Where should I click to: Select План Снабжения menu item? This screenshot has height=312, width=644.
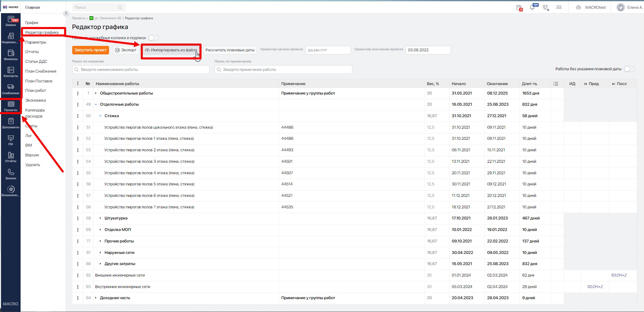(x=41, y=71)
